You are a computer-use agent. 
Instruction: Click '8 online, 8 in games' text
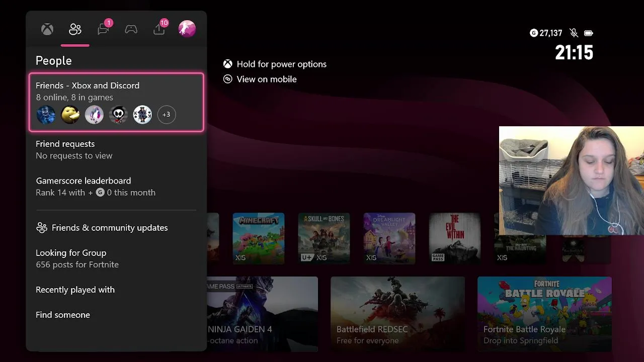point(74,98)
